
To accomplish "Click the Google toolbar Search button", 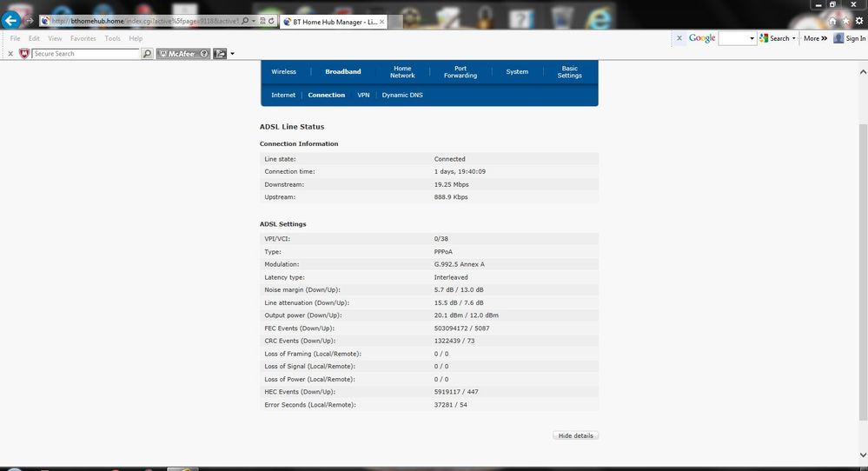I will click(774, 38).
